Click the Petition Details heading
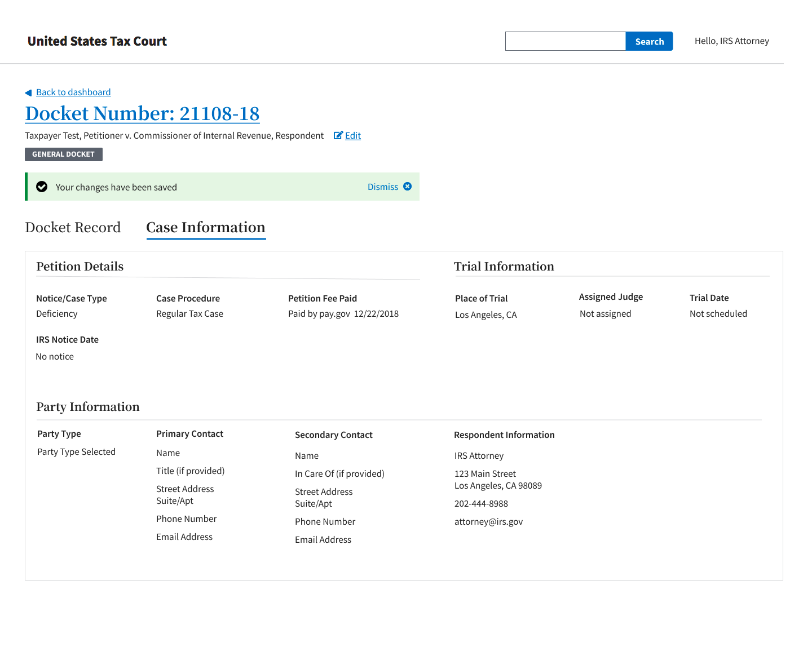The width and height of the screenshot is (812, 660). point(80,267)
